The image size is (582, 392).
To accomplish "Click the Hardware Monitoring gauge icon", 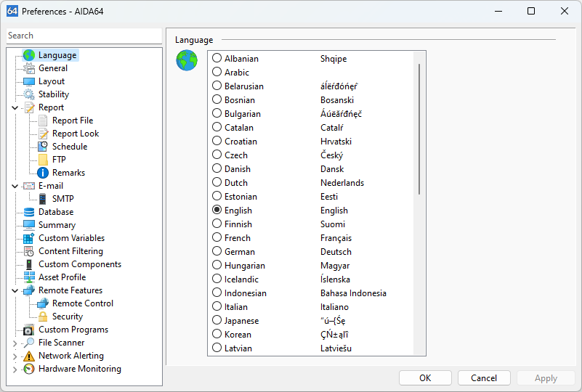I will pos(29,369).
